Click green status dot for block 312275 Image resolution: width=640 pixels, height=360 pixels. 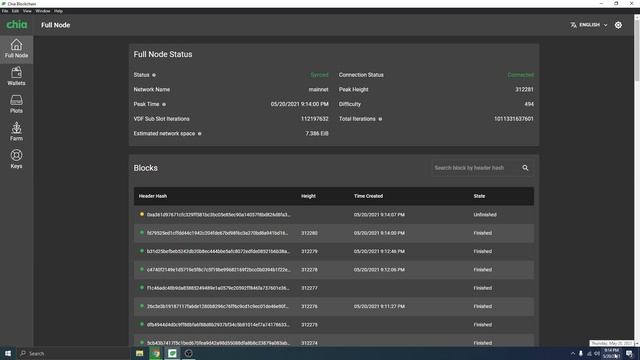[x=142, y=324]
